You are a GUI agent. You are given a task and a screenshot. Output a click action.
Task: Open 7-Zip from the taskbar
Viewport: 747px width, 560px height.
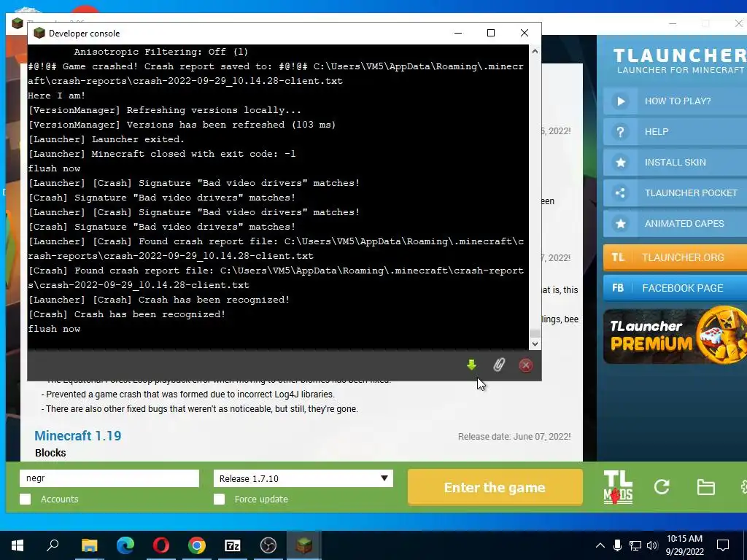[233, 545]
